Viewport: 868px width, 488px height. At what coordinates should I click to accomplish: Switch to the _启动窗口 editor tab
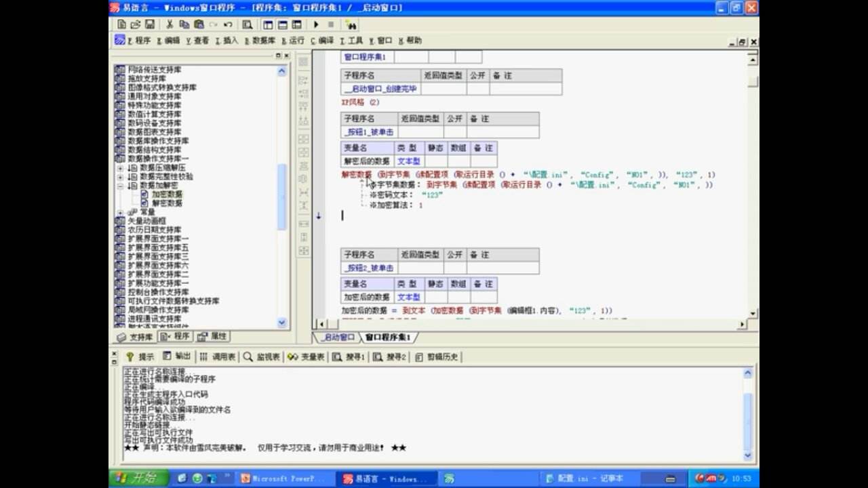coord(337,337)
